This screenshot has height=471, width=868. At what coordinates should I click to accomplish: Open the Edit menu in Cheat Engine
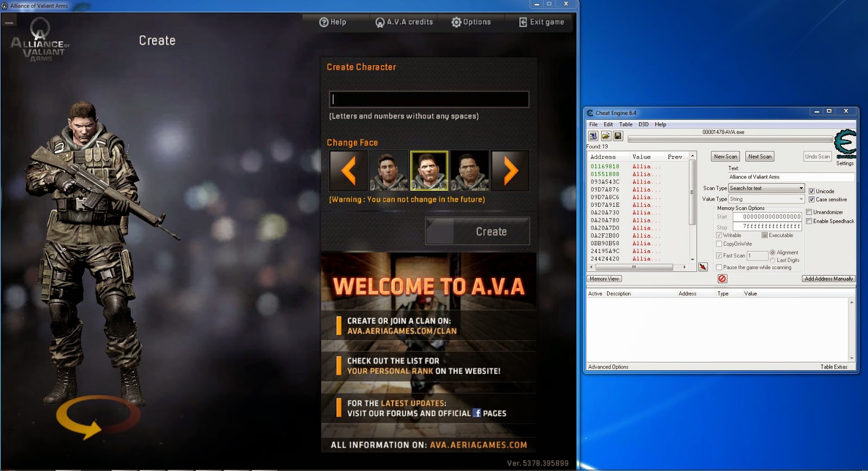coord(608,124)
